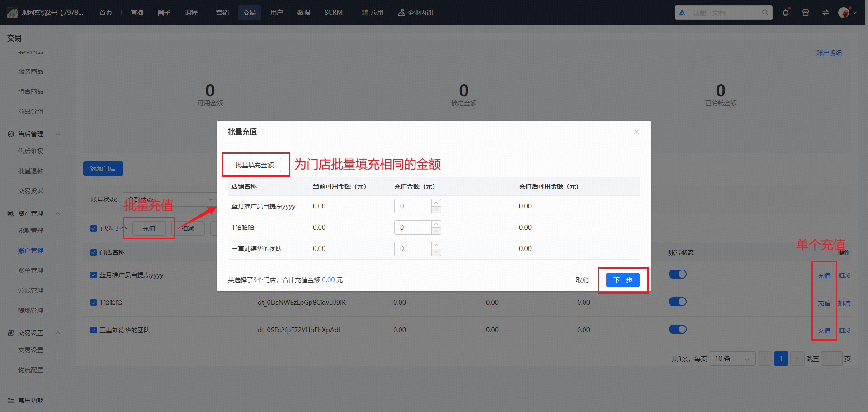Collapse the 资产管理 sidebar group
The image size is (868, 412).
(x=57, y=213)
